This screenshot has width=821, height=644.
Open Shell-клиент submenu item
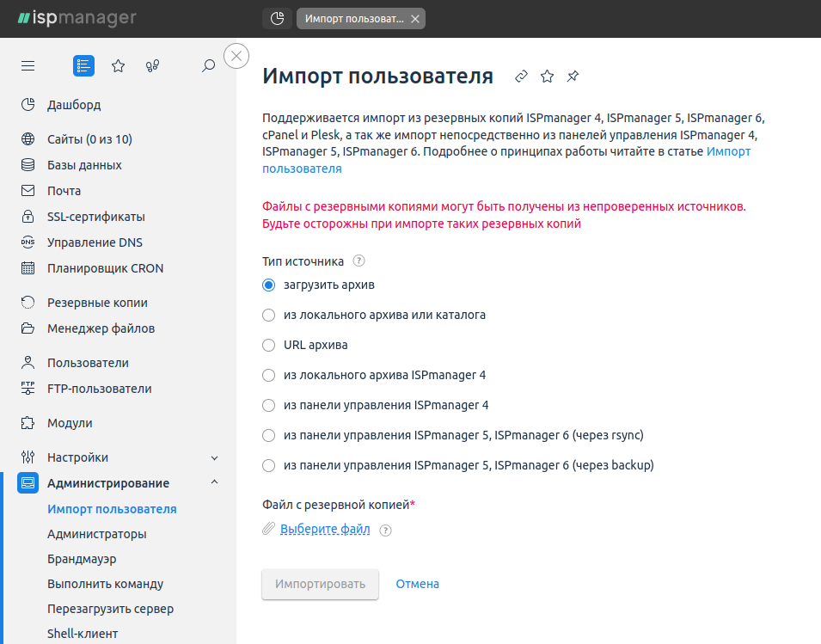[83, 634]
